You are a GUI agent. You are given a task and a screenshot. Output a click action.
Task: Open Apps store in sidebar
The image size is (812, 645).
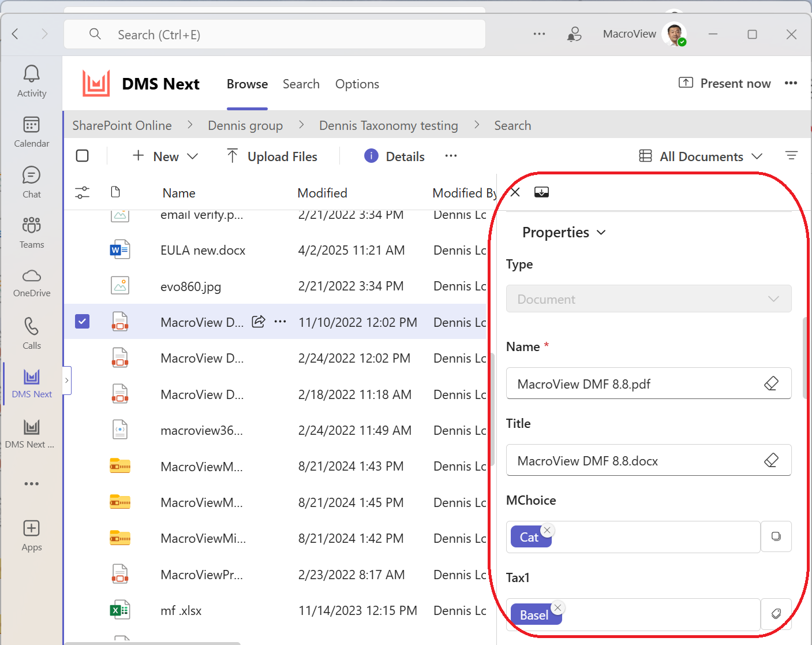click(32, 535)
